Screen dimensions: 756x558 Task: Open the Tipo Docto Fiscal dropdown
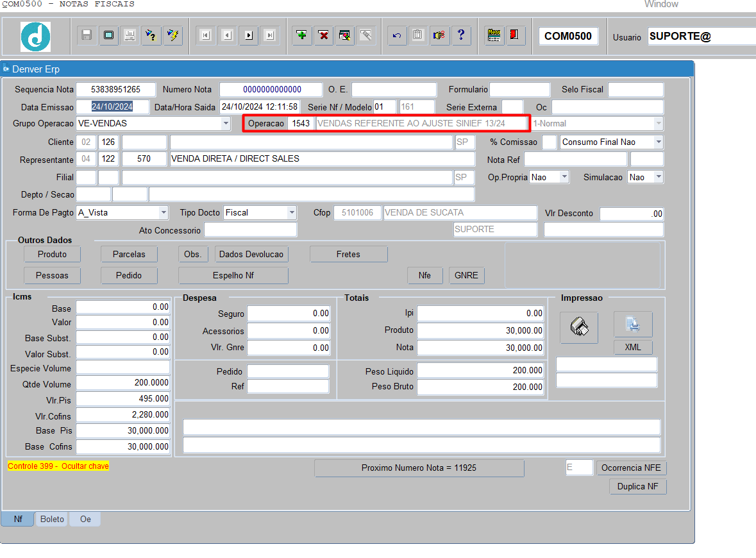tap(292, 213)
